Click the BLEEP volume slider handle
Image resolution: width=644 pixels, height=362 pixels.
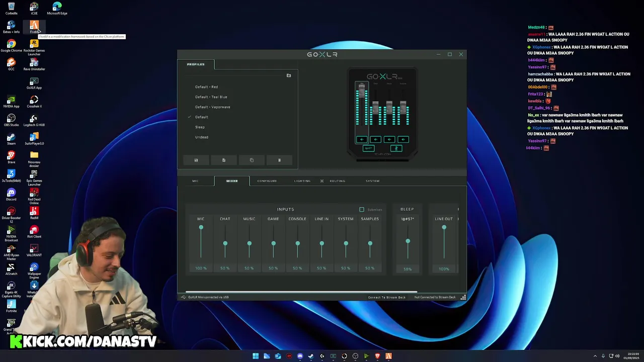(x=408, y=242)
